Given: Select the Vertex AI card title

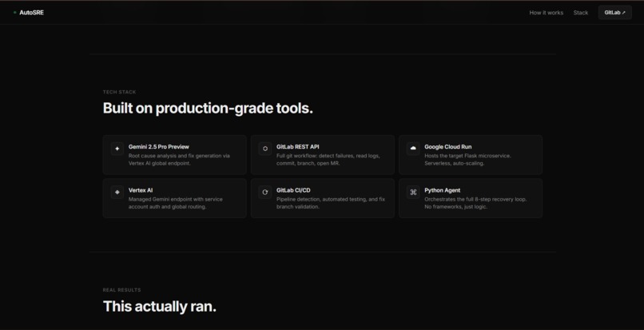Looking at the screenshot, I should pos(141,190).
